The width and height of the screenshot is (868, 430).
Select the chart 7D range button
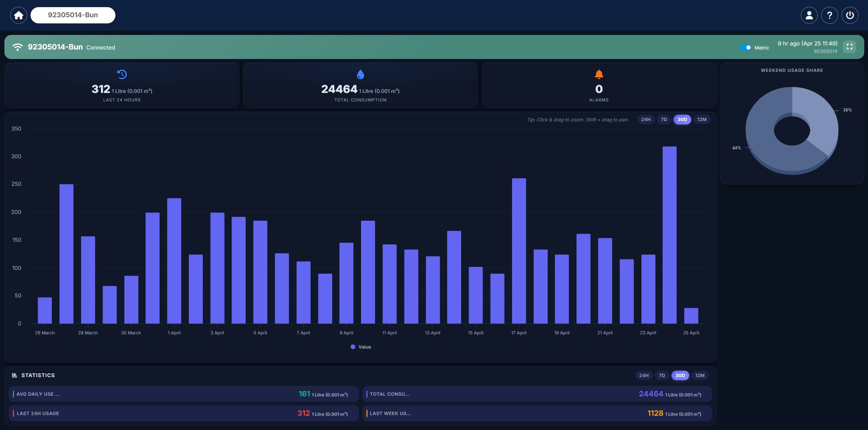[x=664, y=119]
